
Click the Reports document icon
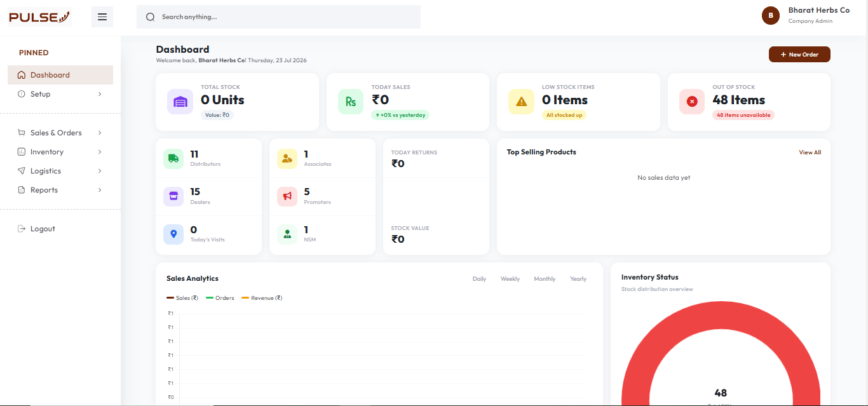point(22,190)
